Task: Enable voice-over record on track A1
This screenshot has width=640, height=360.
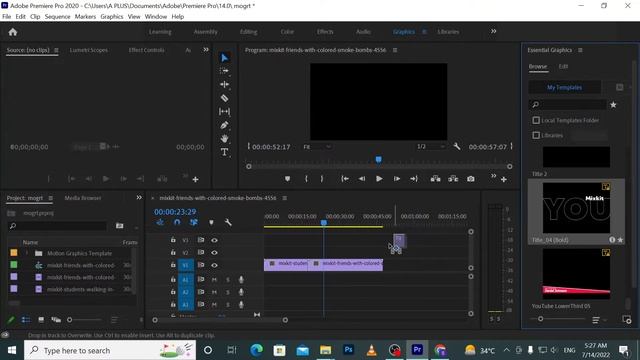Action: [241, 280]
